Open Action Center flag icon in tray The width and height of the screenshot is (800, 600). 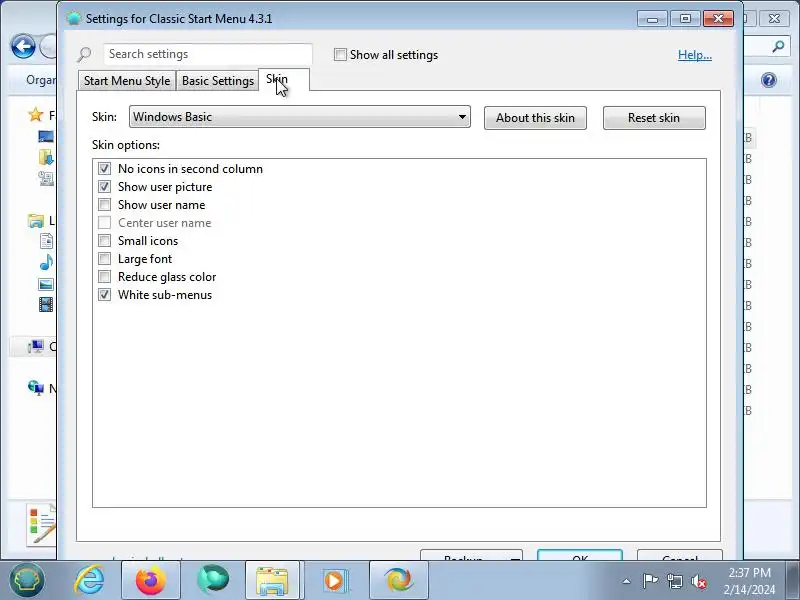coord(650,581)
